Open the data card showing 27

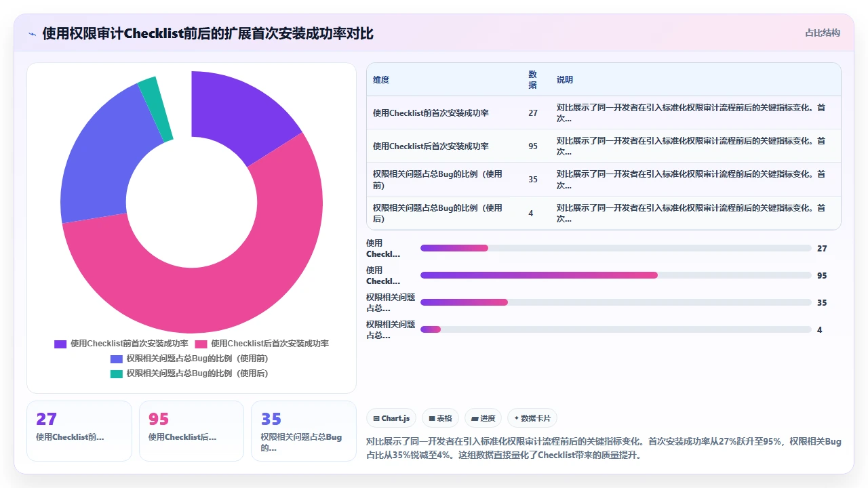pyautogui.click(x=79, y=431)
